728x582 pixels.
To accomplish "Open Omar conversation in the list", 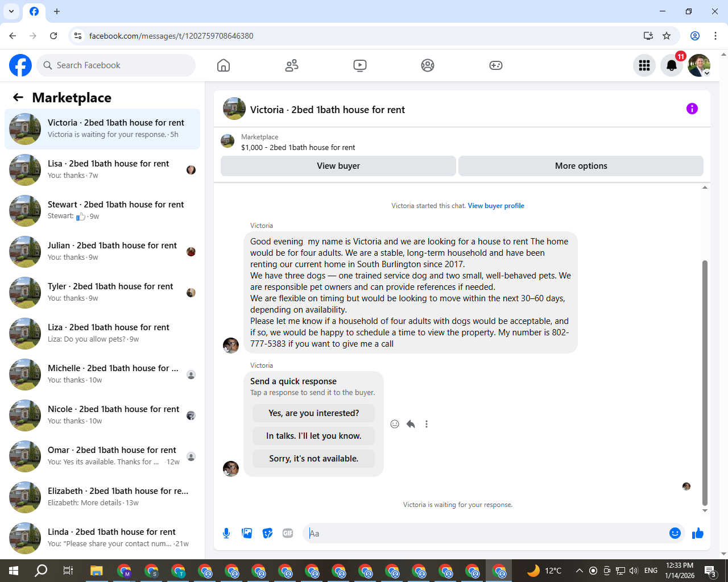I will pyautogui.click(x=102, y=456).
